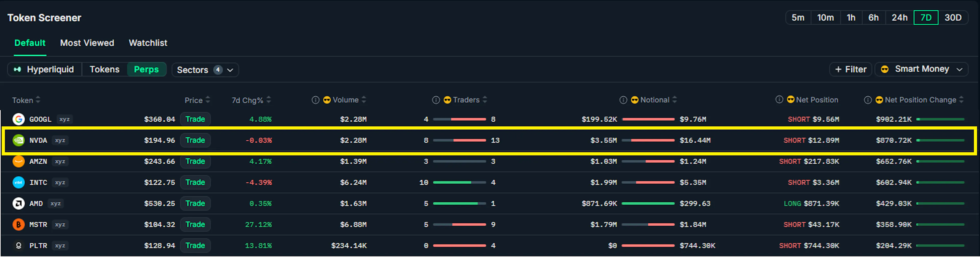Click the Token Screener heading
The width and height of the screenshot is (980, 257).
[44, 18]
